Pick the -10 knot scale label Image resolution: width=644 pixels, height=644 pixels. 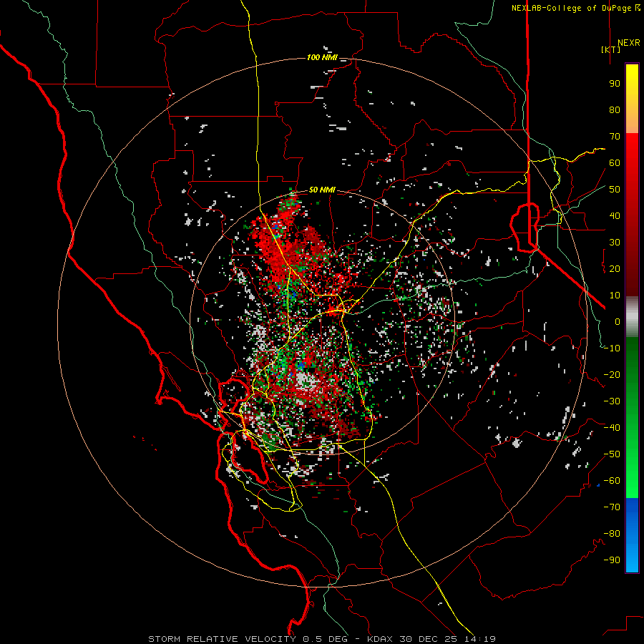point(612,348)
